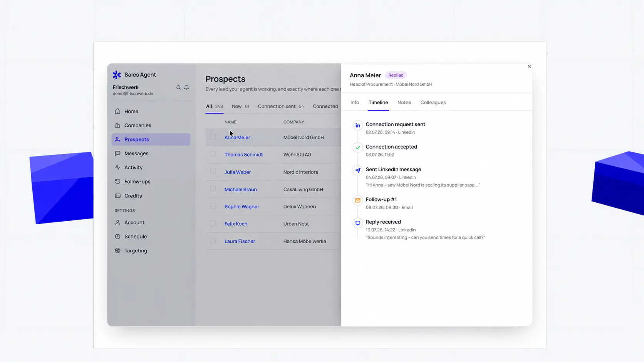The image size is (644, 362).
Task: Filter by Connection sent tab
Action: click(281, 106)
